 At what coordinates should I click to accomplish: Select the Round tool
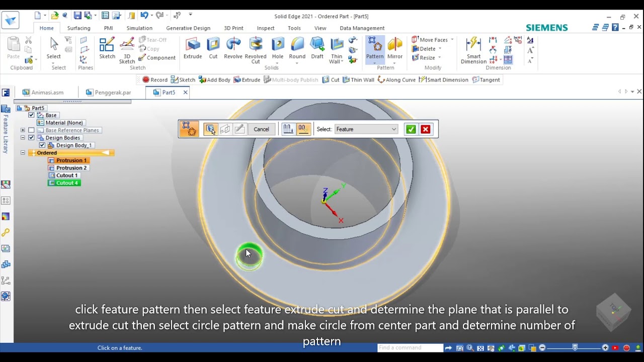pos(297,48)
